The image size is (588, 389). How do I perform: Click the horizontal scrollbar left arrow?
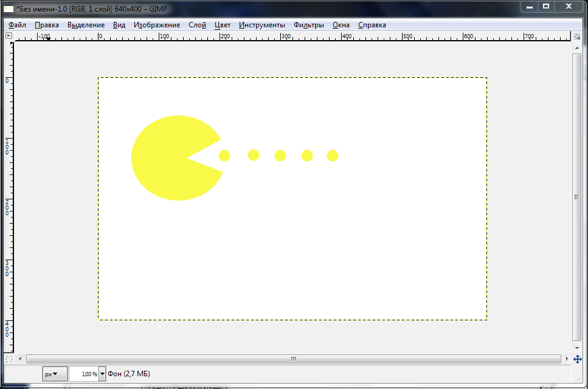click(20, 359)
